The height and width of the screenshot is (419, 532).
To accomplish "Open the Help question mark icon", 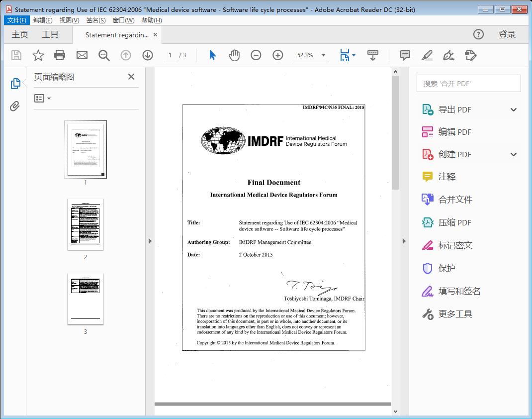I will pos(478,34).
